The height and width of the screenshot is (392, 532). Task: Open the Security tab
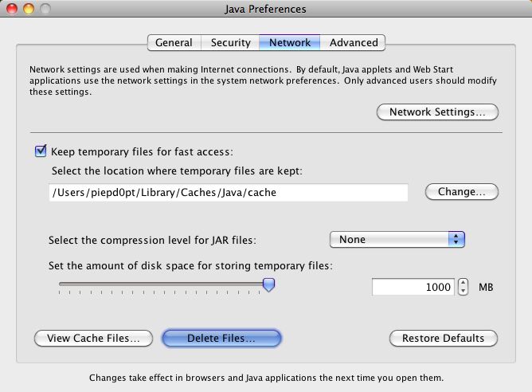point(230,42)
